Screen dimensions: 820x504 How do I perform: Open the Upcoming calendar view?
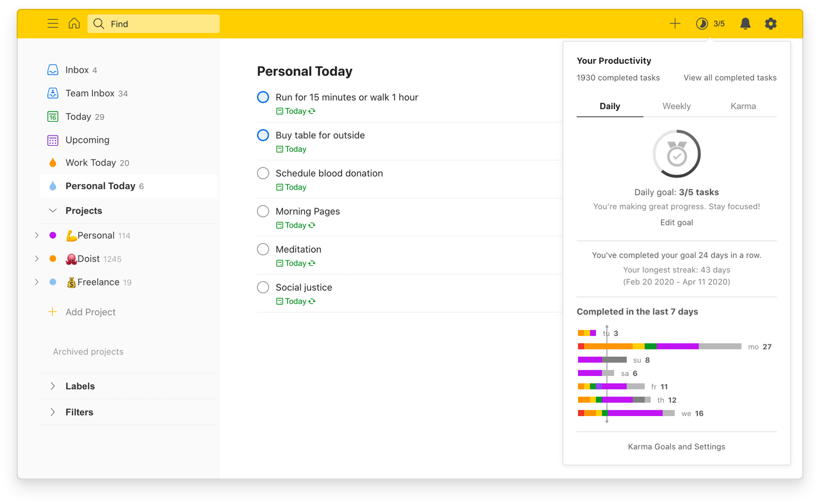(87, 140)
